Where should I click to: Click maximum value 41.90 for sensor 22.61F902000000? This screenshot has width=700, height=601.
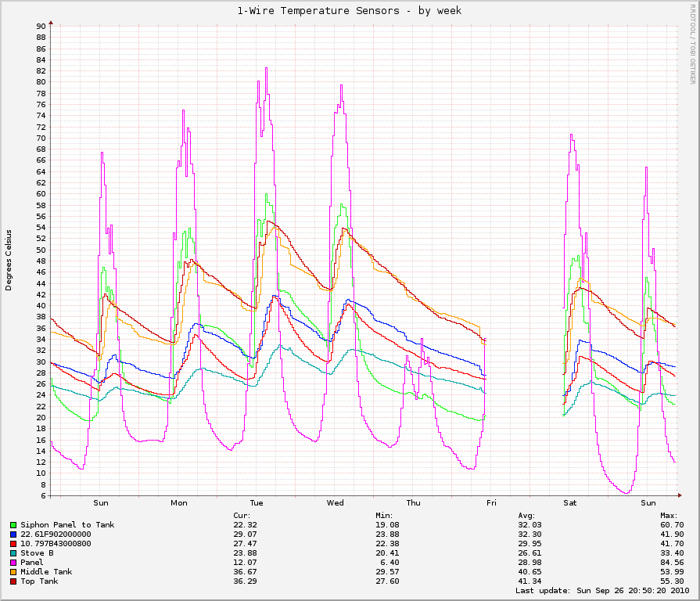coord(673,534)
